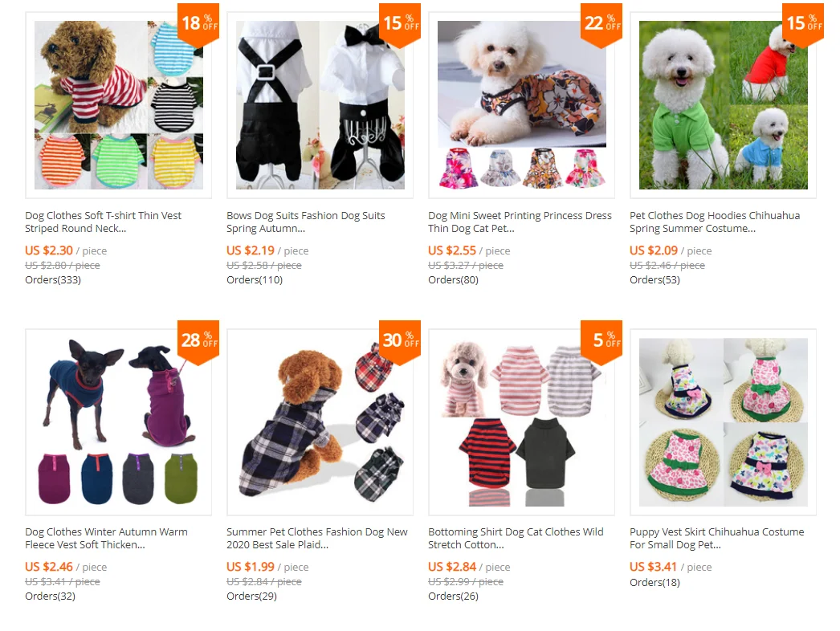Click the 22% OFF discount badge
This screenshot has height=631, width=840.
(x=601, y=25)
